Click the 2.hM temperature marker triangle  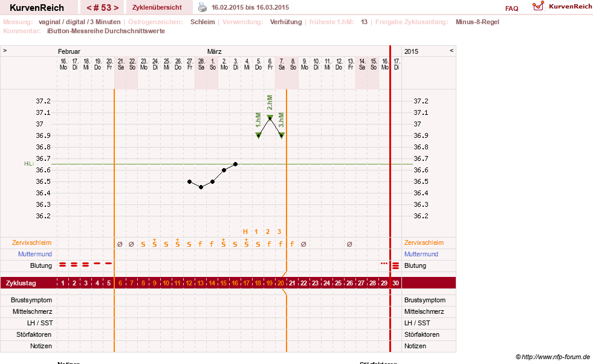(x=270, y=118)
